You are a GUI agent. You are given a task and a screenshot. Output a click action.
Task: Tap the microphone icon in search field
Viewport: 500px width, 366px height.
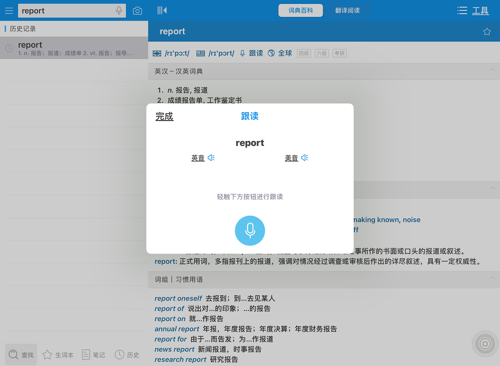pyautogui.click(x=119, y=10)
